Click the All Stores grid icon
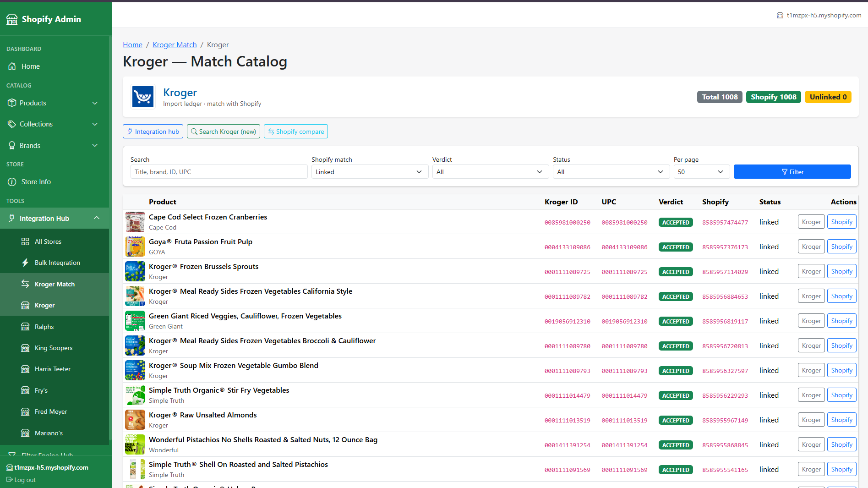Screen dimensions: 868x488 point(25,241)
